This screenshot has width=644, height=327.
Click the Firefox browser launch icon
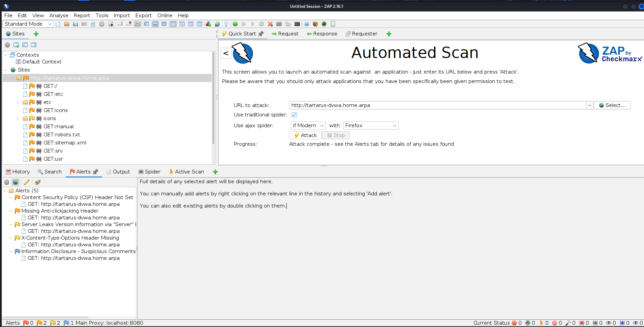315,24
